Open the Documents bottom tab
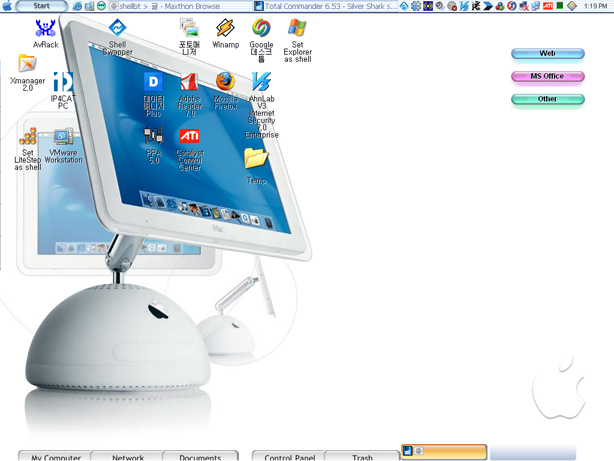 [200, 456]
